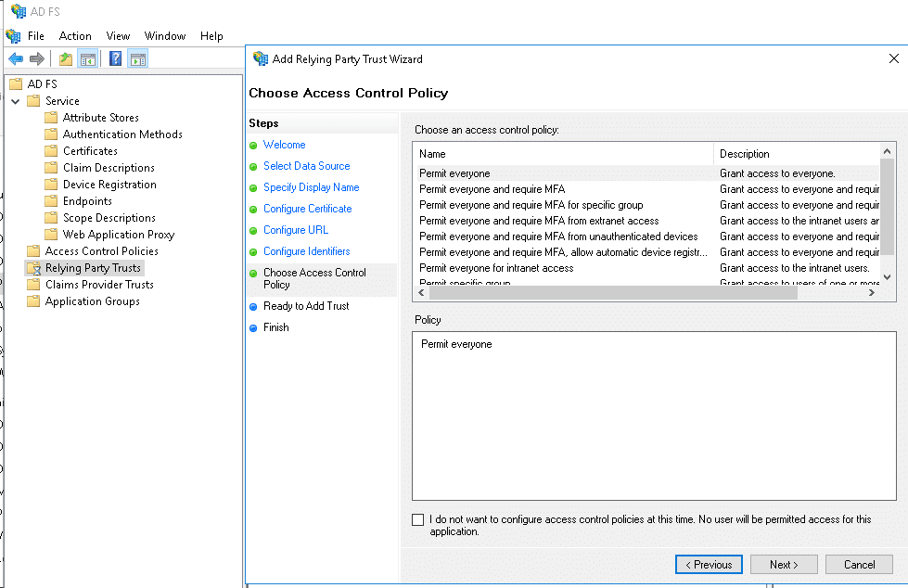Click the Back arrow toolbar icon

(x=16, y=58)
